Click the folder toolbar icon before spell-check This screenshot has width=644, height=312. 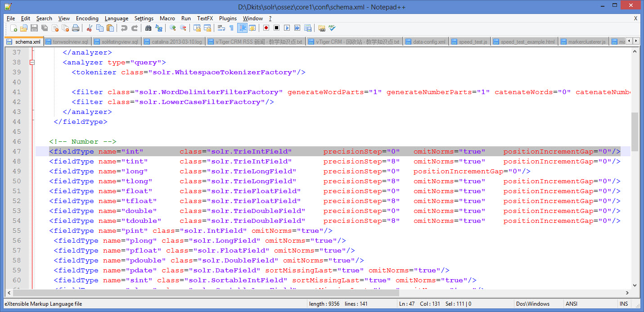coord(321,28)
